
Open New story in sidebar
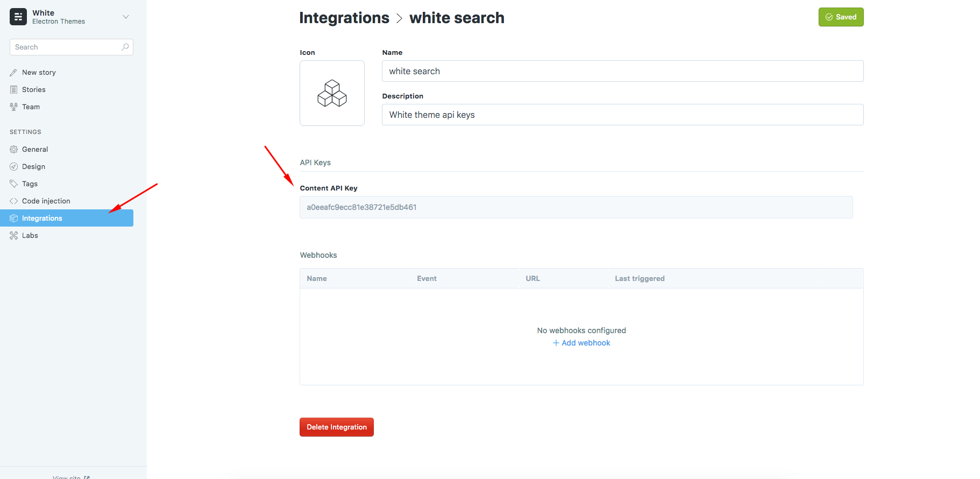[x=39, y=73]
